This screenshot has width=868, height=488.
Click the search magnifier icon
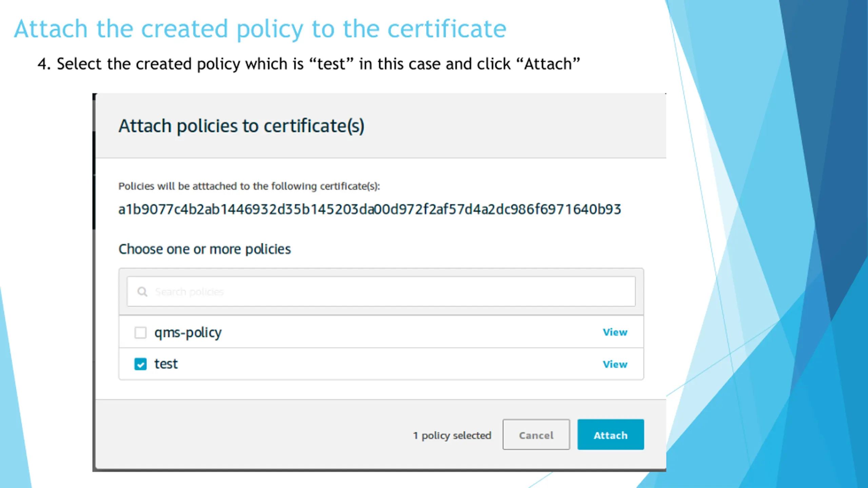(142, 292)
